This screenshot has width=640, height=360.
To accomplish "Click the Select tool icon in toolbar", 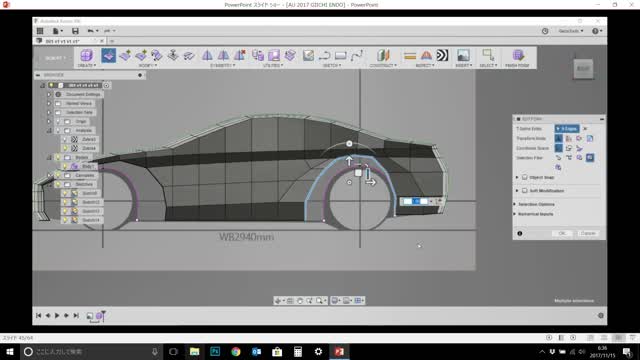I will point(488,55).
